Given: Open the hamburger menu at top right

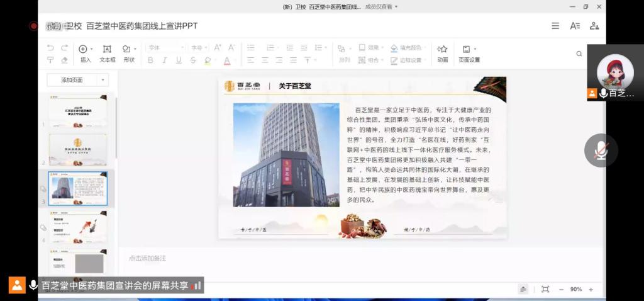Looking at the screenshot, I should point(555,26).
